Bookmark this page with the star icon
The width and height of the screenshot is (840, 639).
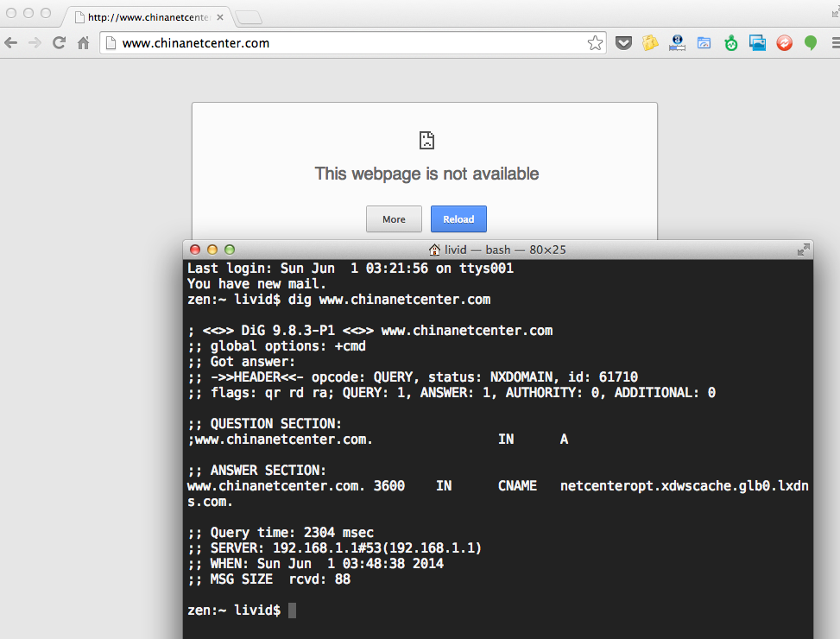(x=595, y=43)
